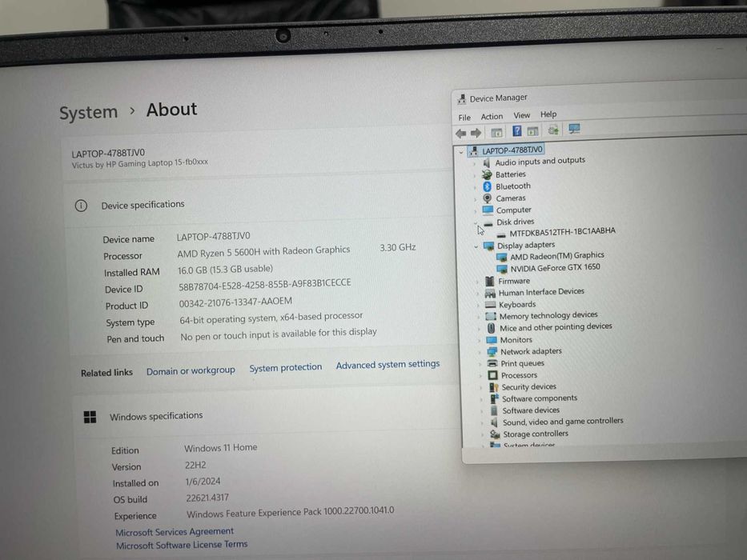Screen dimensions: 747x560
Task: Collapse the LAPTOP-4788TJV0 root node arrow
Action: (460, 152)
